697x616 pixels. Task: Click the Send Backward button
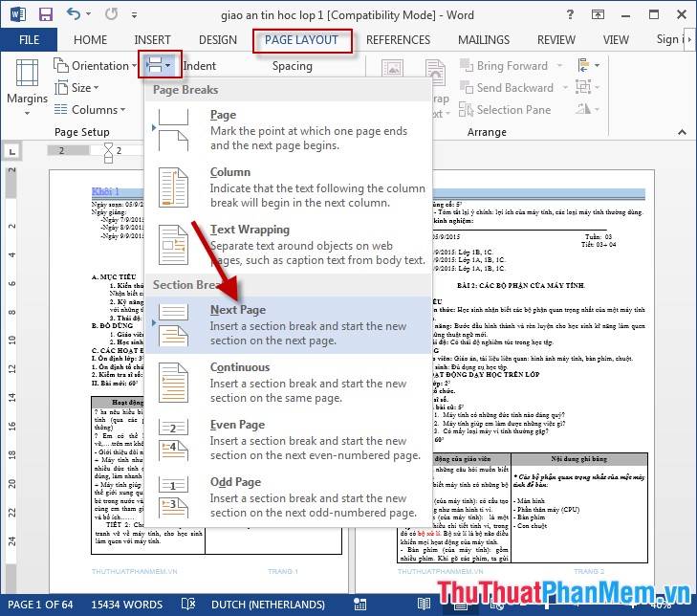(507, 88)
